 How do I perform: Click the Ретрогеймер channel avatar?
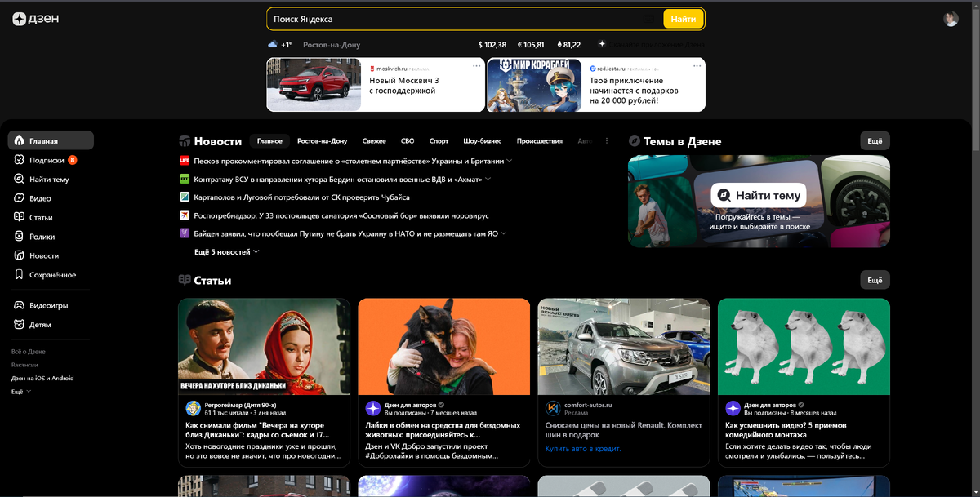pos(194,409)
